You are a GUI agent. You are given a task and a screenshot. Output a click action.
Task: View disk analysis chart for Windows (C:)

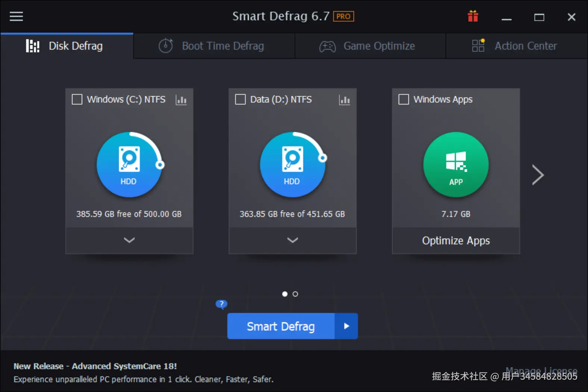(x=181, y=100)
